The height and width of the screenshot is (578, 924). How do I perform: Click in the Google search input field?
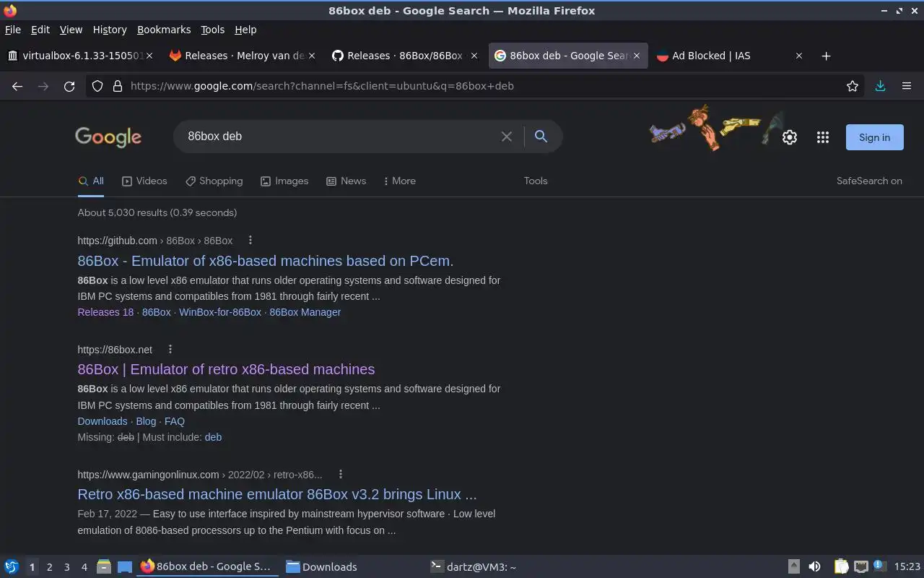coord(339,137)
